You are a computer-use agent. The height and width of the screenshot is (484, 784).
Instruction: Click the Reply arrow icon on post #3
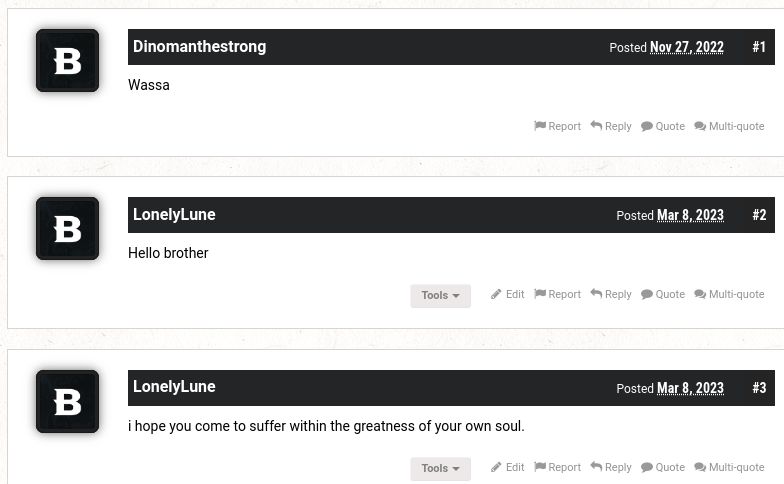tap(596, 467)
